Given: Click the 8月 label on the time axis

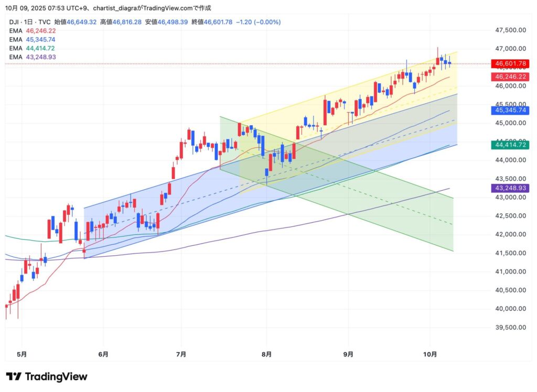Looking at the screenshot, I should click(266, 354).
